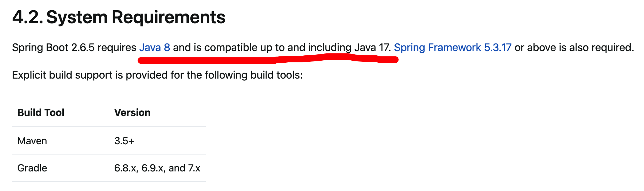Select the Version column header
644x191 pixels.
132,113
